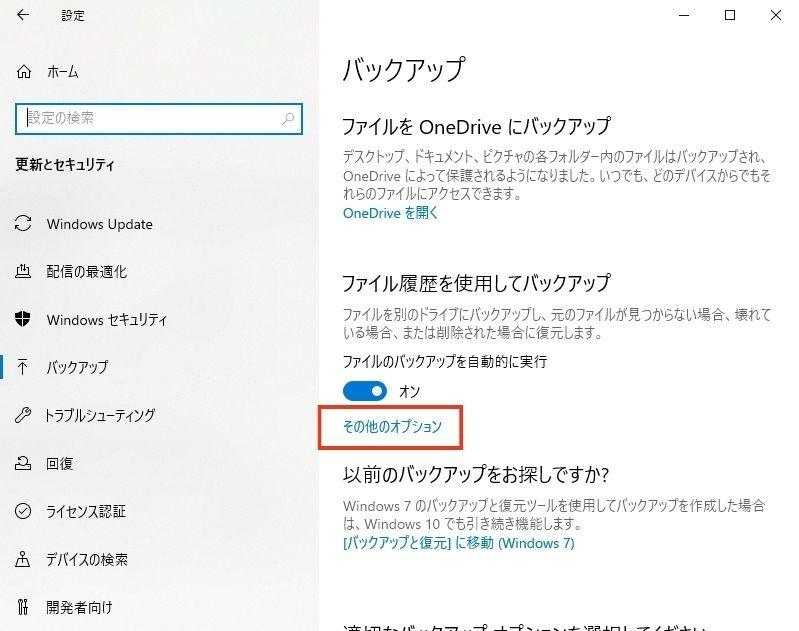The height and width of the screenshot is (631, 799).
Task: Focus the 設定の検索 search box
Action: click(159, 119)
